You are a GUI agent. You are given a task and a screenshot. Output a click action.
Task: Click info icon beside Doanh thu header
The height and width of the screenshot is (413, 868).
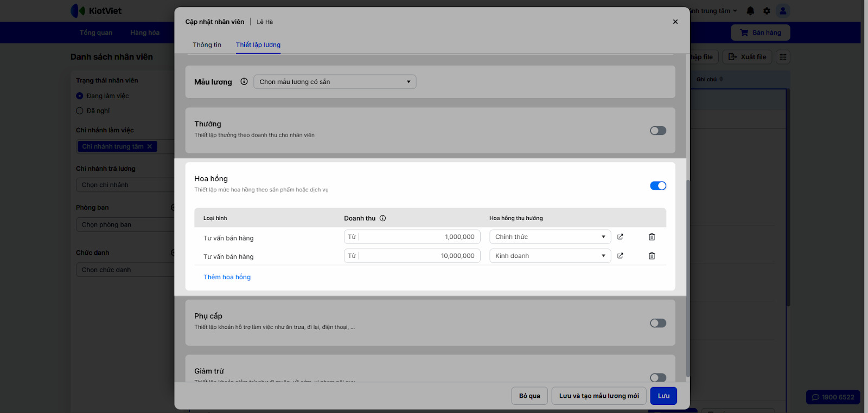[382, 218]
